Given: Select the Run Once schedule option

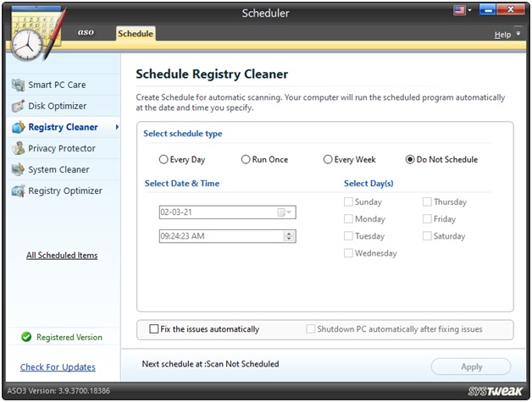Looking at the screenshot, I should 246,159.
